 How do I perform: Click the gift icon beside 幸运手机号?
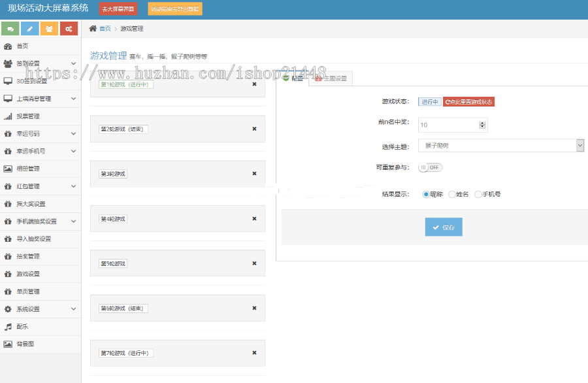pos(8,151)
